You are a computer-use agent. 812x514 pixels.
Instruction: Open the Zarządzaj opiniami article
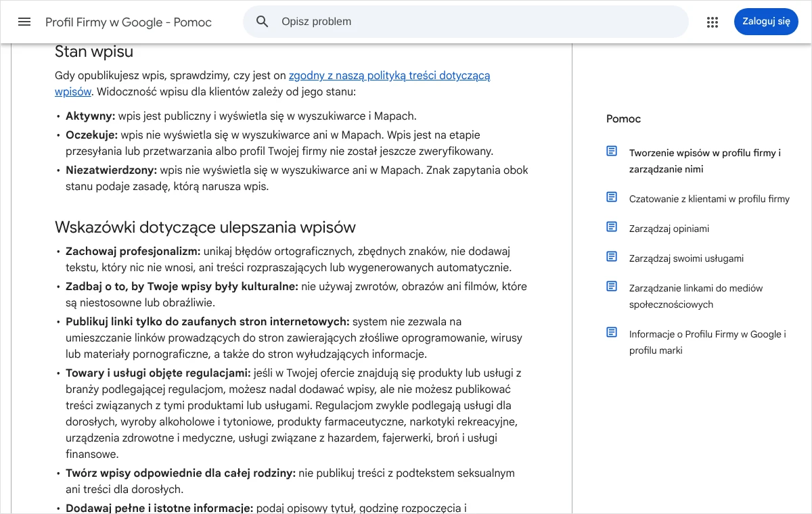(x=669, y=229)
